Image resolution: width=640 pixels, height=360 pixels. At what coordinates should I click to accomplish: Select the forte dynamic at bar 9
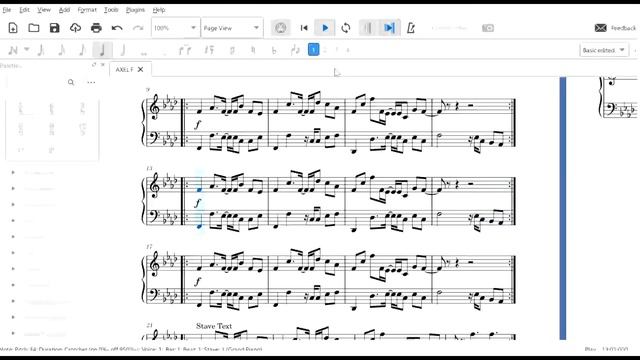tap(198, 124)
